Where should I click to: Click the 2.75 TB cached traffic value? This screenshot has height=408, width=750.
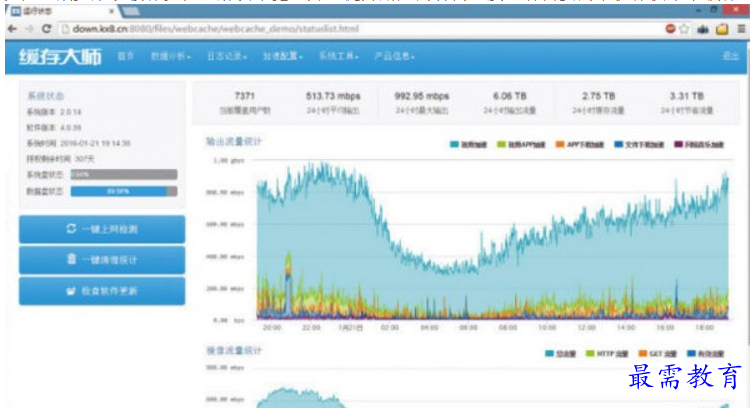pyautogui.click(x=598, y=96)
